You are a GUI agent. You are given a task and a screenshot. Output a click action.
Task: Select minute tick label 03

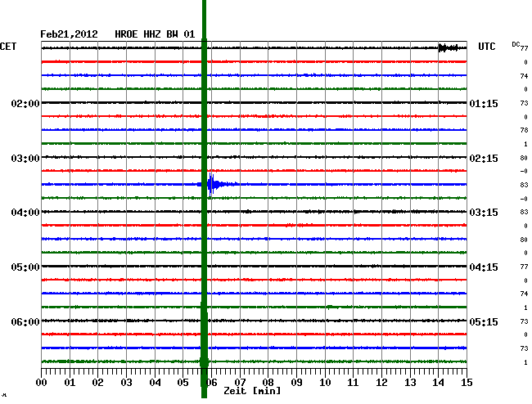click(x=126, y=383)
